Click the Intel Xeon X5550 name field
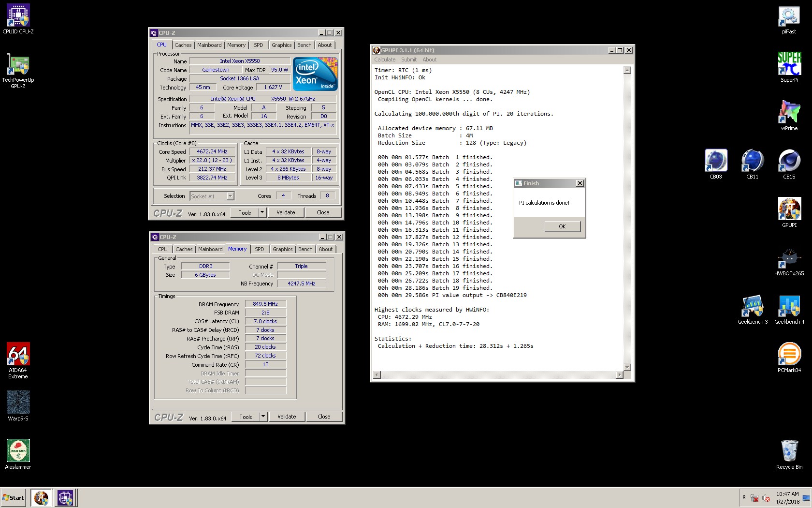This screenshot has height=508, width=812. 240,61
